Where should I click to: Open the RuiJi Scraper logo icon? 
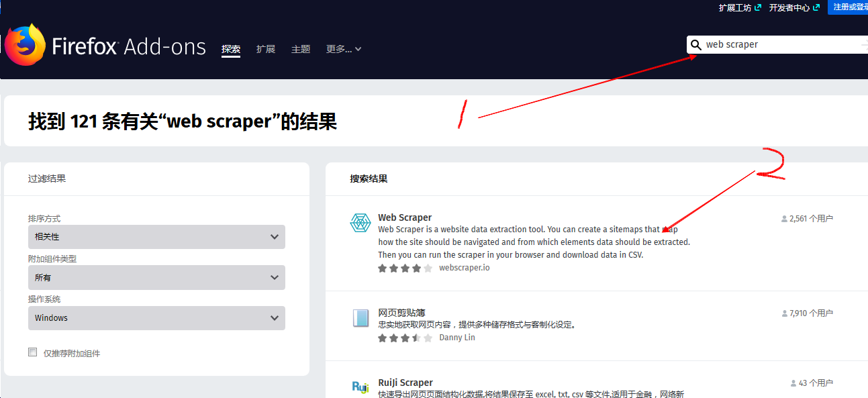point(360,387)
